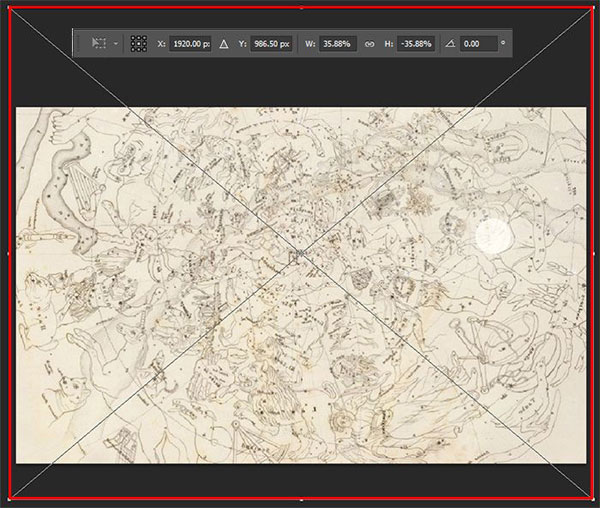This screenshot has width=600, height=508.
Task: Open the transform tool preset dropdown arrow
Action: 116,44
